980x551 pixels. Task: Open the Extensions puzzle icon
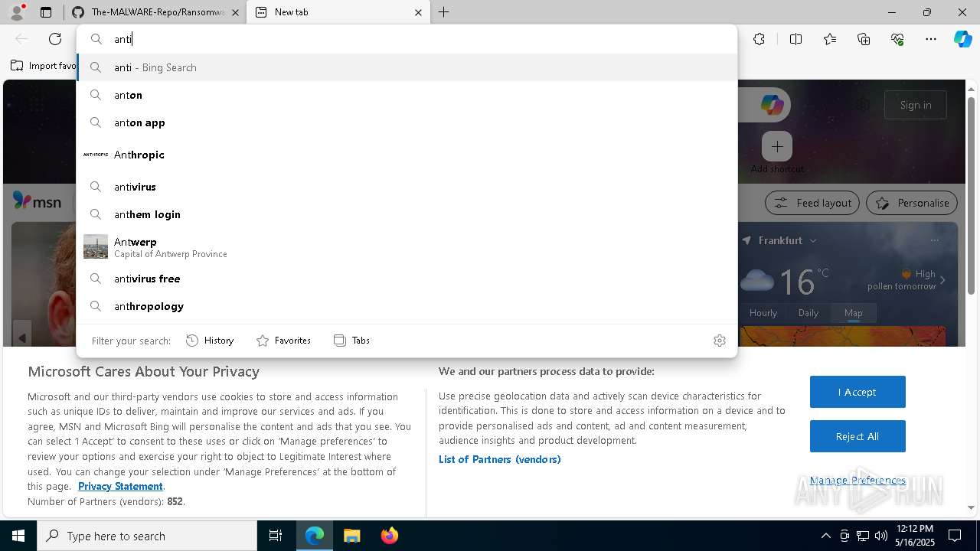tap(759, 39)
